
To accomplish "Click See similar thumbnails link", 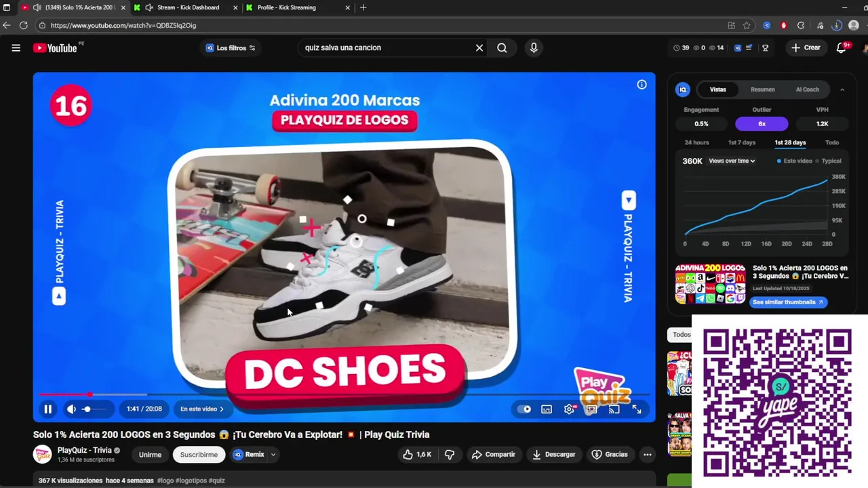I will point(789,302).
